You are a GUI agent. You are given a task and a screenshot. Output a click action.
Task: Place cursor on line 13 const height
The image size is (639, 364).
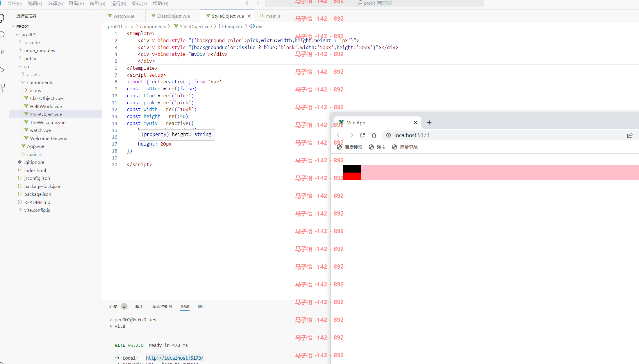click(158, 116)
